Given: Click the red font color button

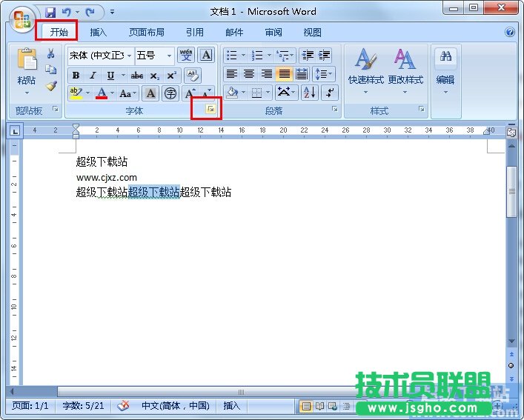Looking at the screenshot, I should (102, 93).
